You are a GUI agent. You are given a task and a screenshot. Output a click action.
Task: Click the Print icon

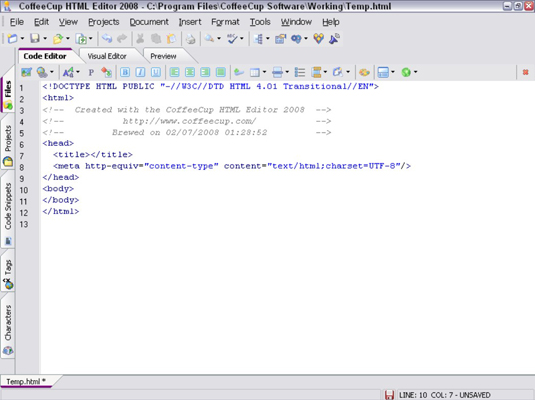[190, 39]
